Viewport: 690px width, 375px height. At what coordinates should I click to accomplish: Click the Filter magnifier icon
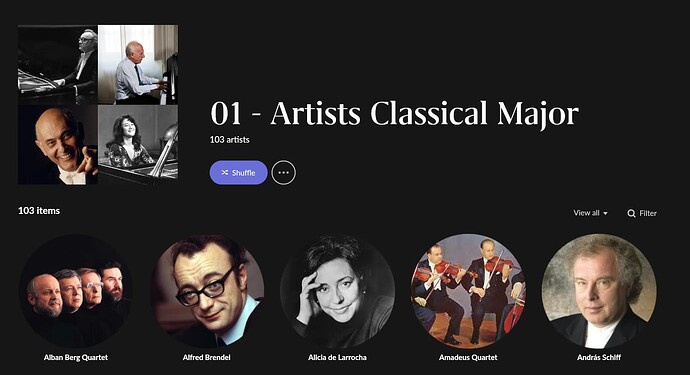click(x=631, y=213)
